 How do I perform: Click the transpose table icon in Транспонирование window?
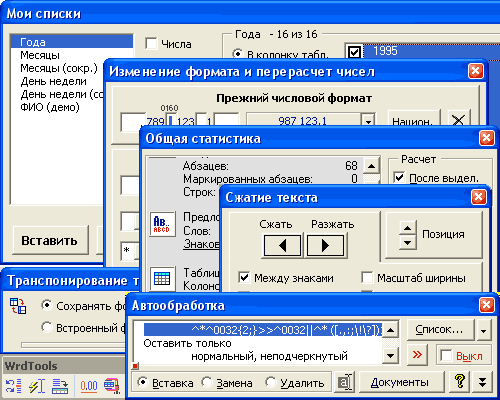[18, 306]
